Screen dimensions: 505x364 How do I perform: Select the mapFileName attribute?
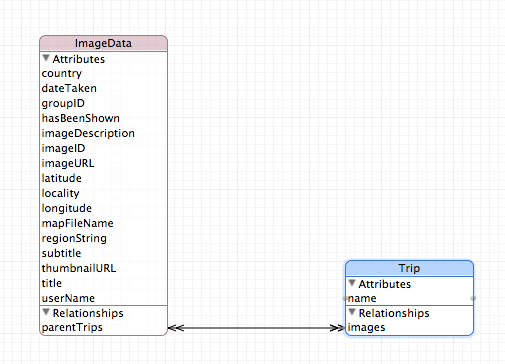(103, 223)
